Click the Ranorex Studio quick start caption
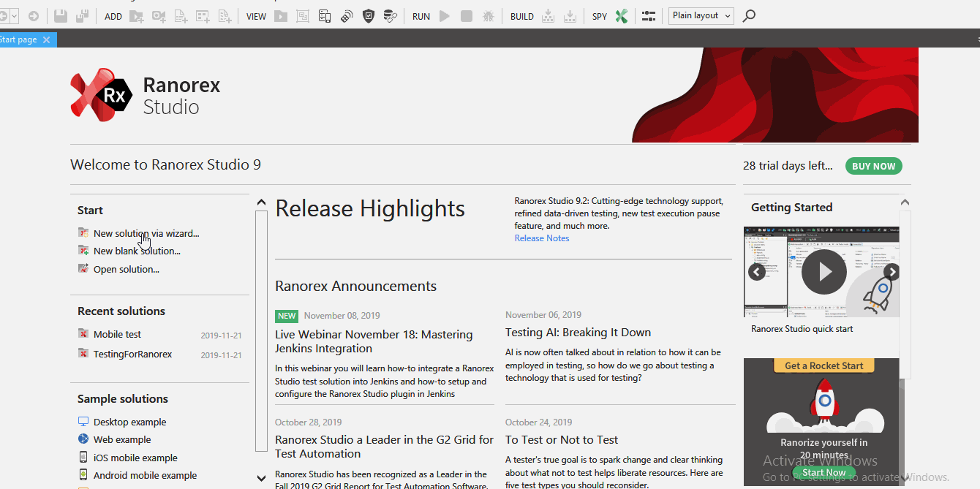 tap(802, 329)
